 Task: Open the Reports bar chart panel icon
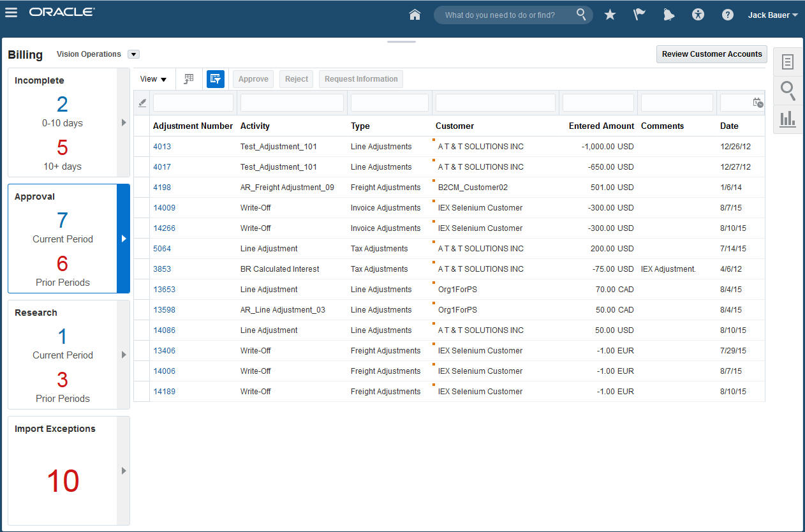[788, 119]
